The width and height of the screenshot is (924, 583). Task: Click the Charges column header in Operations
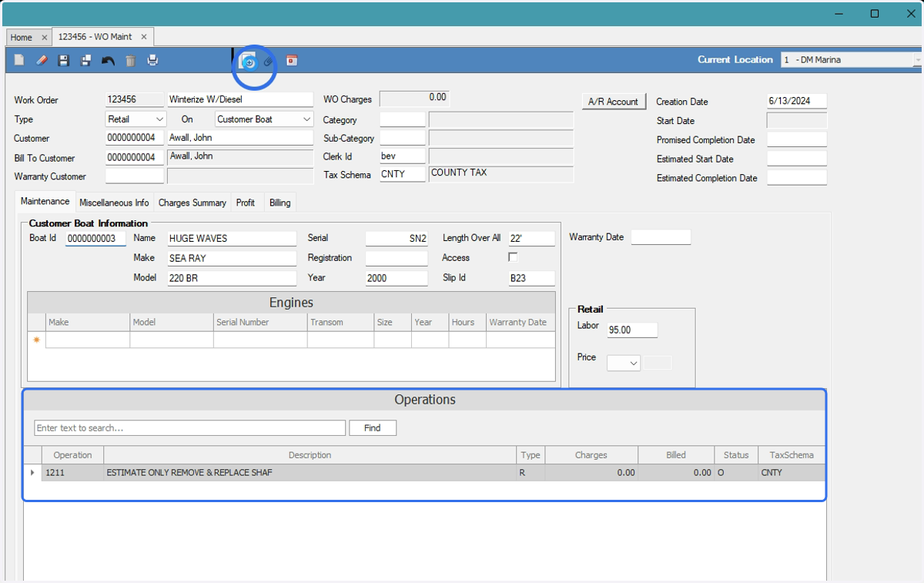click(x=591, y=455)
